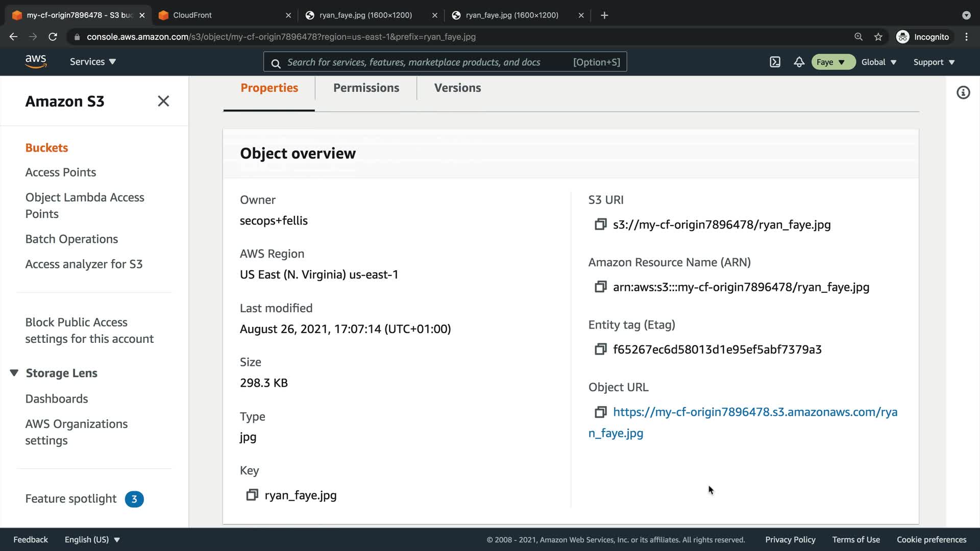Screen dimensions: 980x551
Task: Collapse the Storage Lens section
Action: (x=14, y=373)
